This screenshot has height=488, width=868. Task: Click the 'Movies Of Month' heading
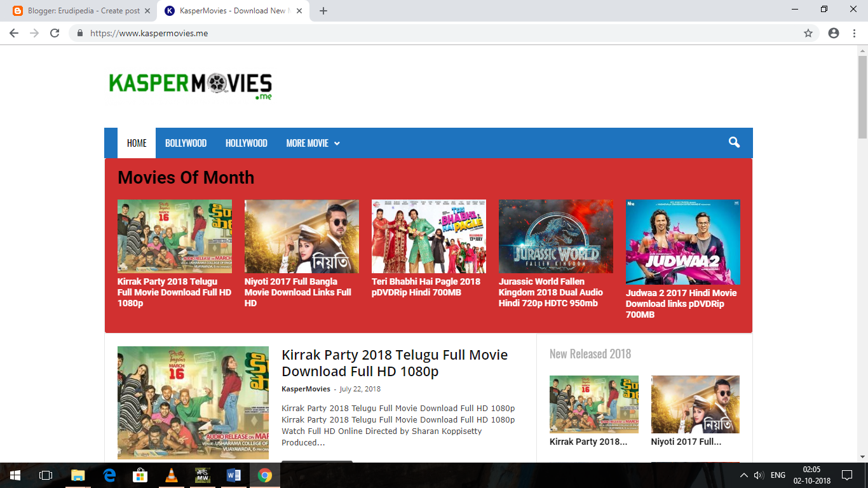click(x=186, y=177)
